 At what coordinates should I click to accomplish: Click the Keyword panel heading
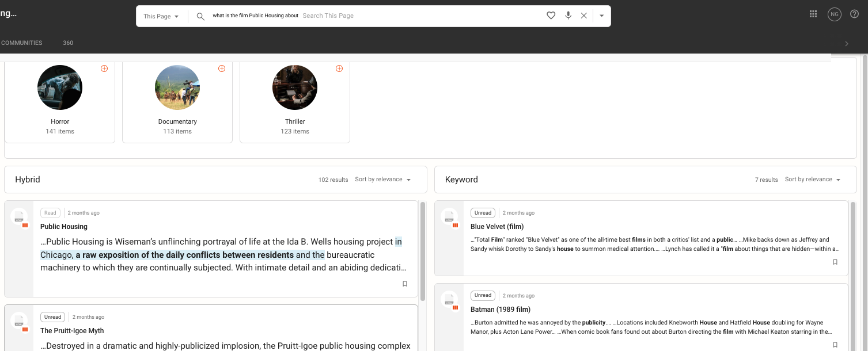click(x=461, y=180)
